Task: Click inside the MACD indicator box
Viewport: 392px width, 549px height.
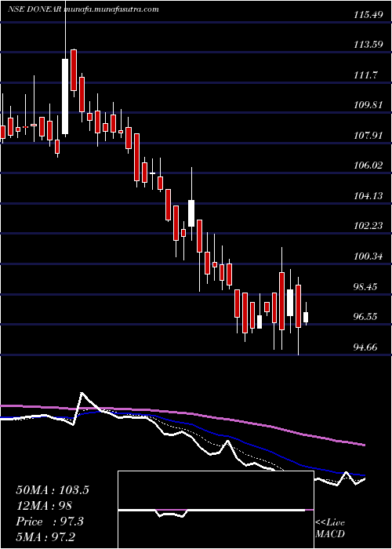Action: click(216, 510)
